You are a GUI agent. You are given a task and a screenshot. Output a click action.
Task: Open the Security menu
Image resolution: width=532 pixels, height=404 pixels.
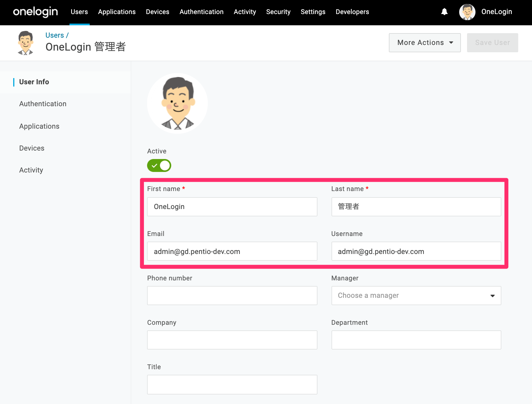(x=278, y=12)
